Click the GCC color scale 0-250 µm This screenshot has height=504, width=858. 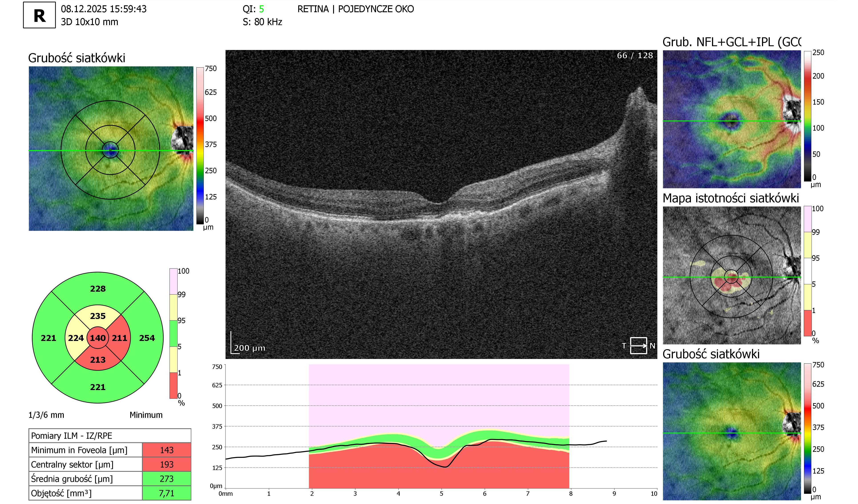tap(808, 116)
